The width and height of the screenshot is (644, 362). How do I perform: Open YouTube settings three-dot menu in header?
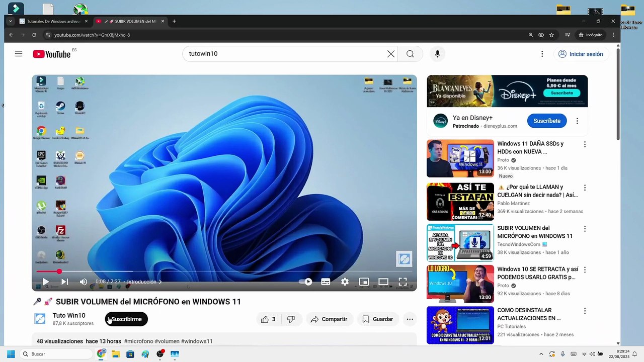point(542,54)
